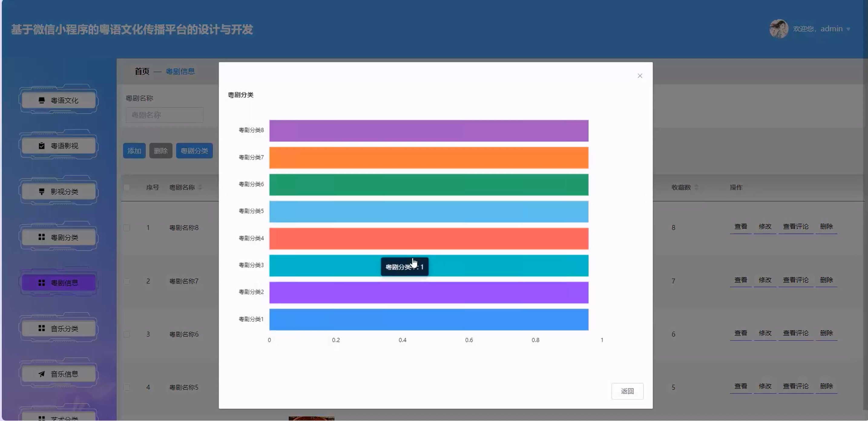Click the 粤语影视 clipboard icon
This screenshot has width=868, height=421.
41,146
